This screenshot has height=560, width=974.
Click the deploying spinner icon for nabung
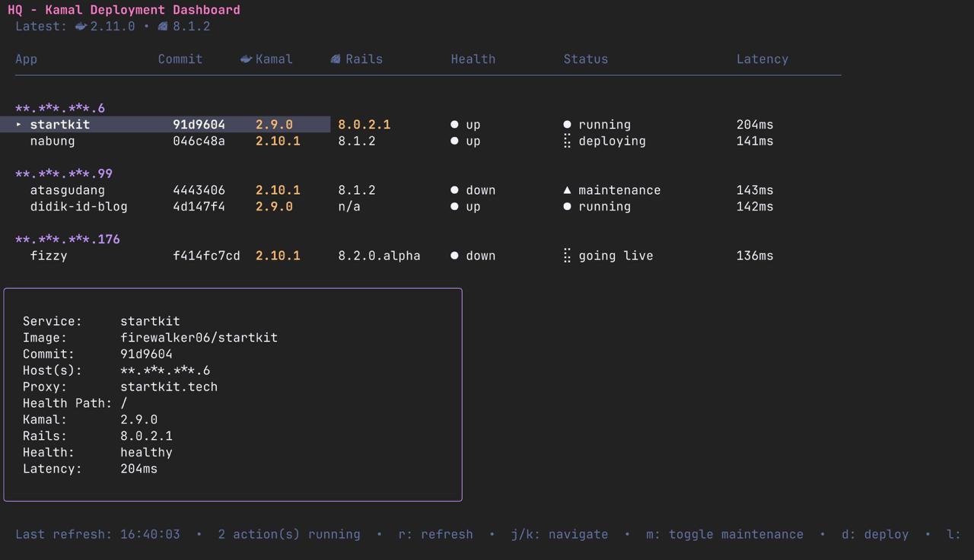(567, 142)
